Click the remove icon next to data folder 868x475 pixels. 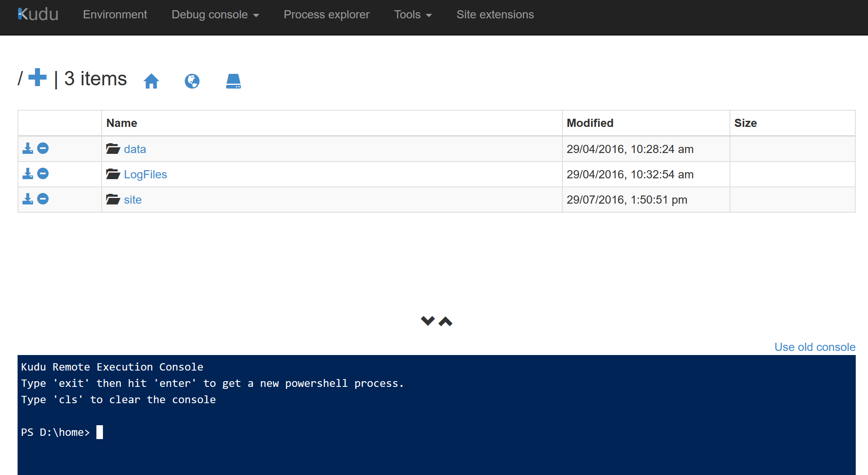(43, 149)
